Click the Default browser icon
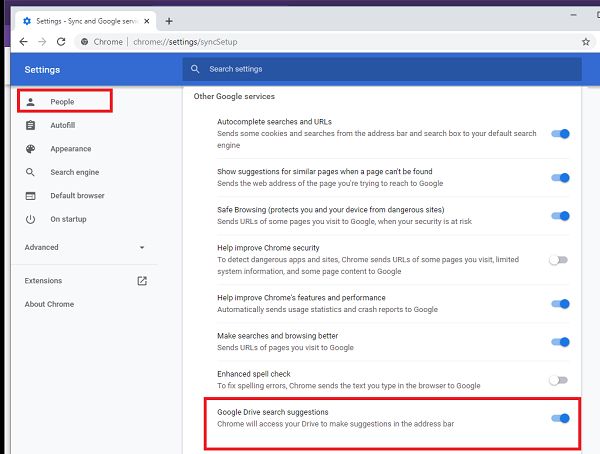 (30, 196)
